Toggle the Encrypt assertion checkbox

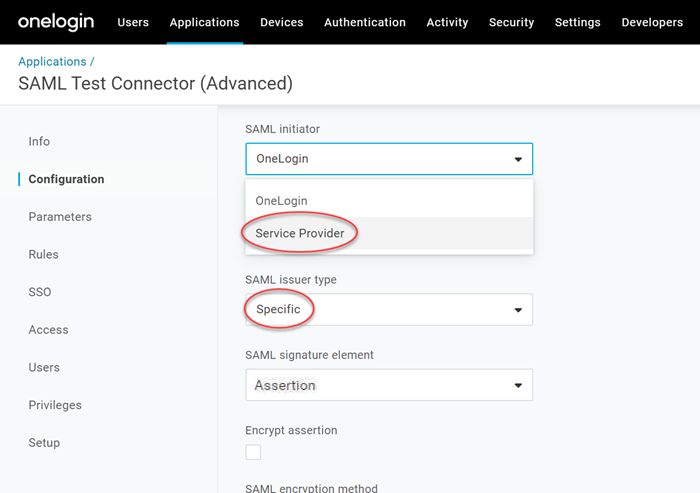coord(253,452)
